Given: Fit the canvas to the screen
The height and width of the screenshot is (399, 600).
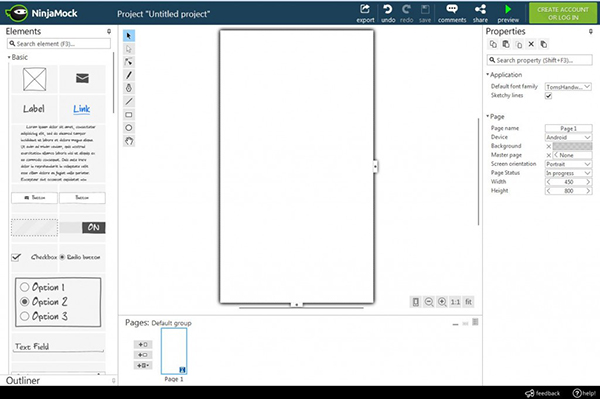Looking at the screenshot, I should click(468, 302).
